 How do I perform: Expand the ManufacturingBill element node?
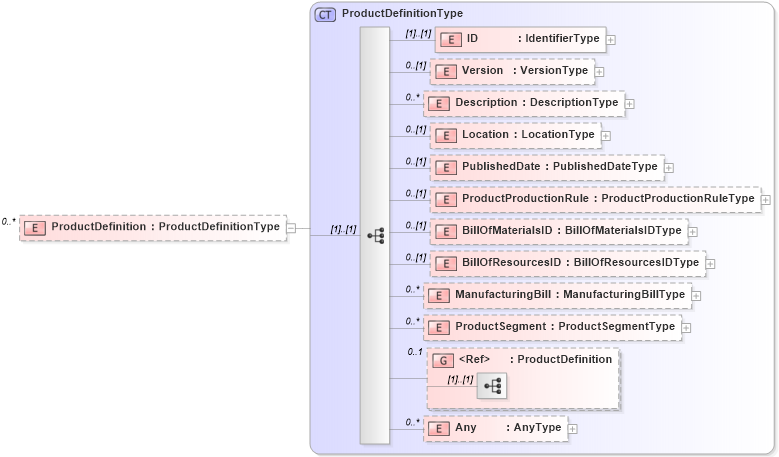point(697,296)
